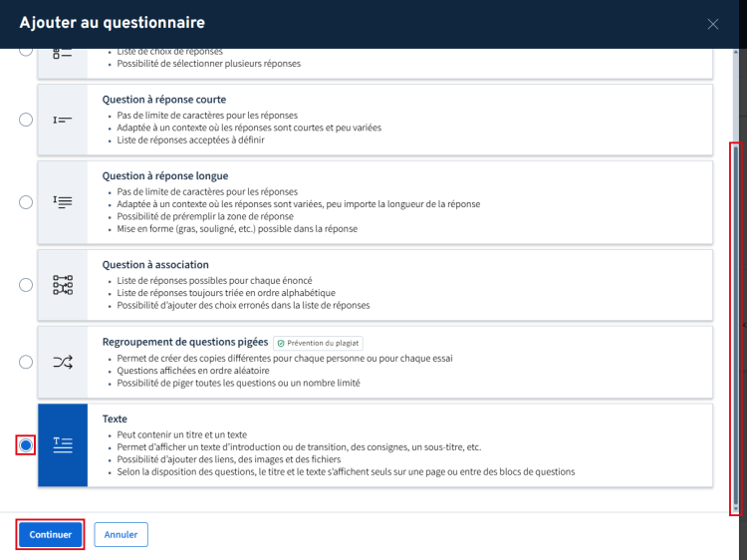747x560 pixels.
Task: Choose the Regroupement de questions pigées radio
Action: pos(26,362)
